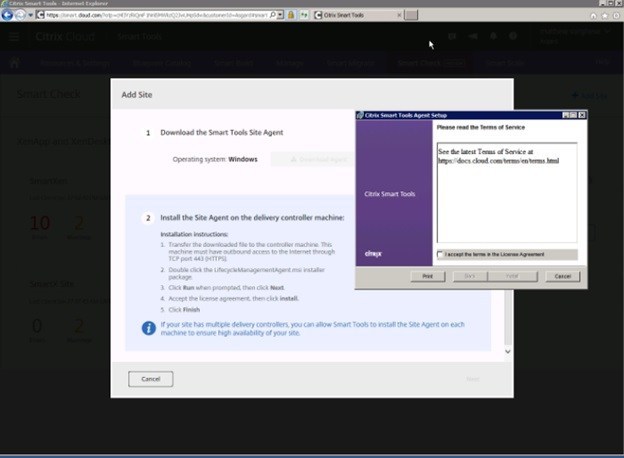
Task: Click the address bar URL field
Action: tap(156, 15)
